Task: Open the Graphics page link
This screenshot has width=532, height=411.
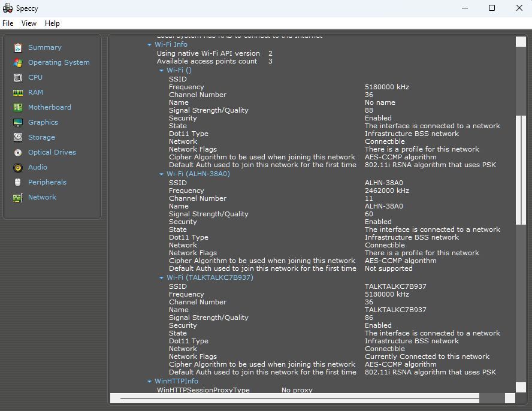Action: (43, 122)
